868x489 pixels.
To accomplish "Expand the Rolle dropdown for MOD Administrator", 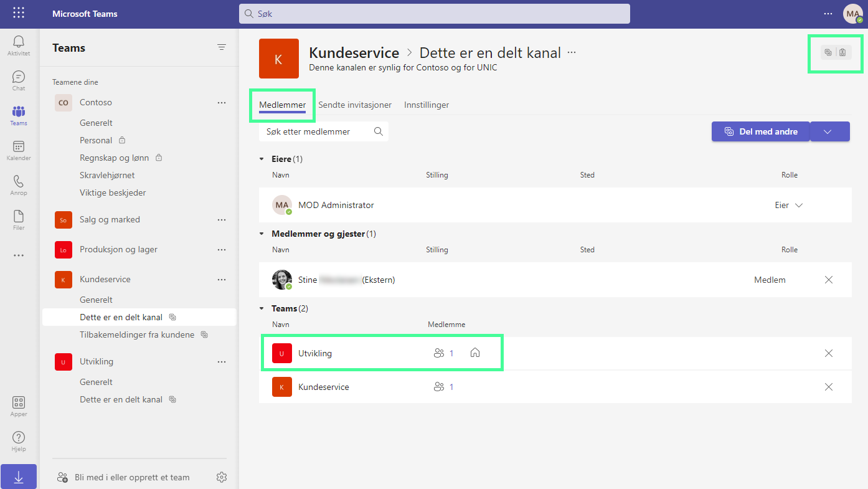I will coord(799,204).
